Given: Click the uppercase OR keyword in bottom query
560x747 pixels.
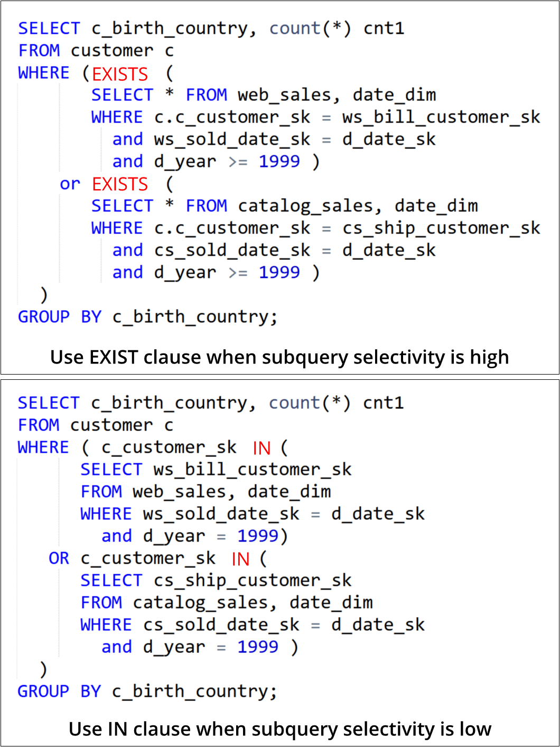Looking at the screenshot, I should [x=59, y=559].
